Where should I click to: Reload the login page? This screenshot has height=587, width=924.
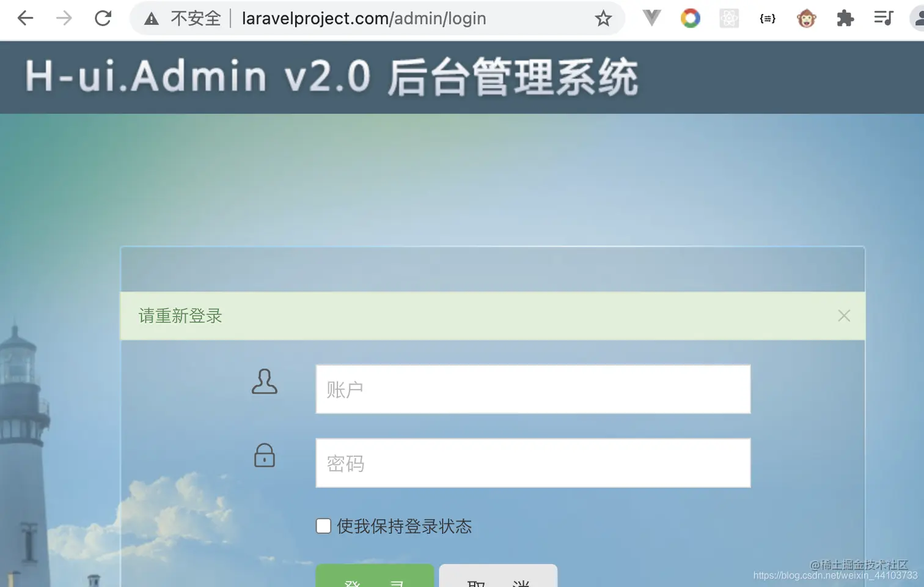[103, 18]
